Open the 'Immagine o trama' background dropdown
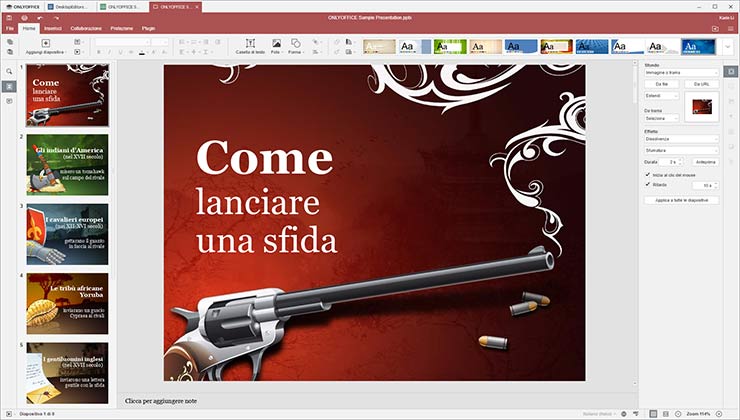Viewport: 740px width, 420px height. 681,73
